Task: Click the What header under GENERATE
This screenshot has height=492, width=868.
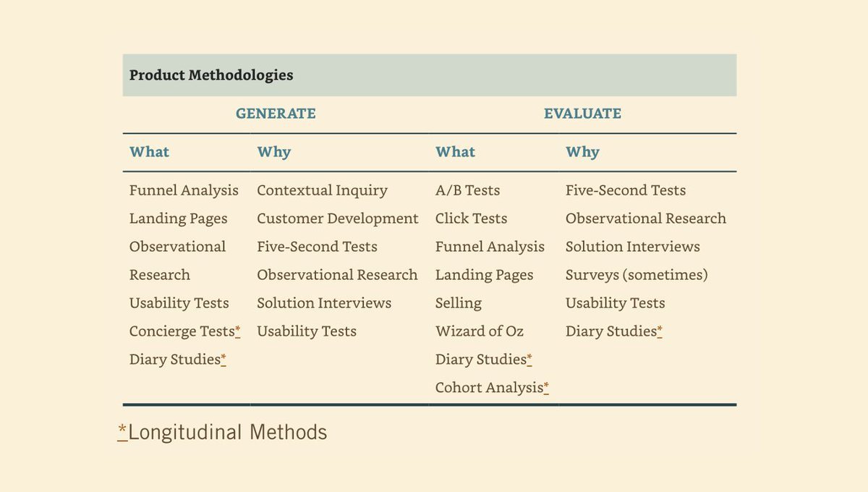Action: click(149, 152)
